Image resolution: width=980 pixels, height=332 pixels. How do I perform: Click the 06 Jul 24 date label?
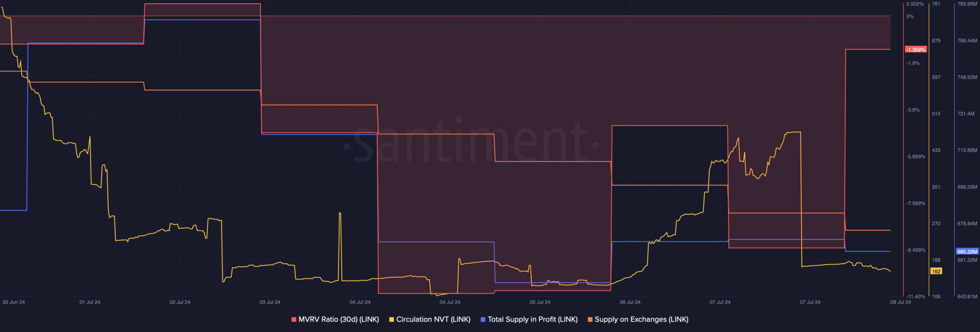pyautogui.click(x=630, y=302)
